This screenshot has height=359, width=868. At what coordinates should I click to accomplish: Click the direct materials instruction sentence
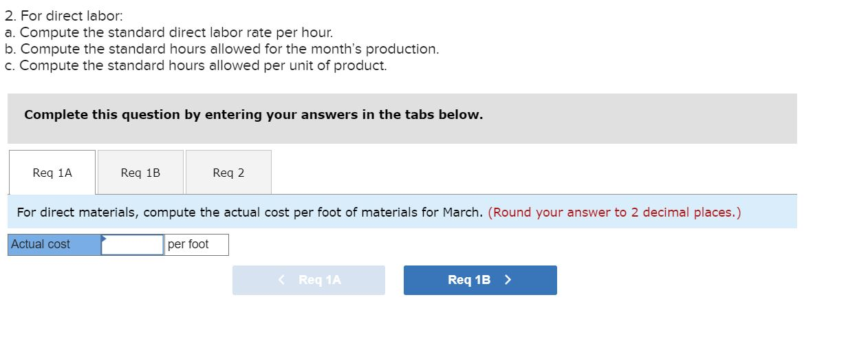pos(250,213)
